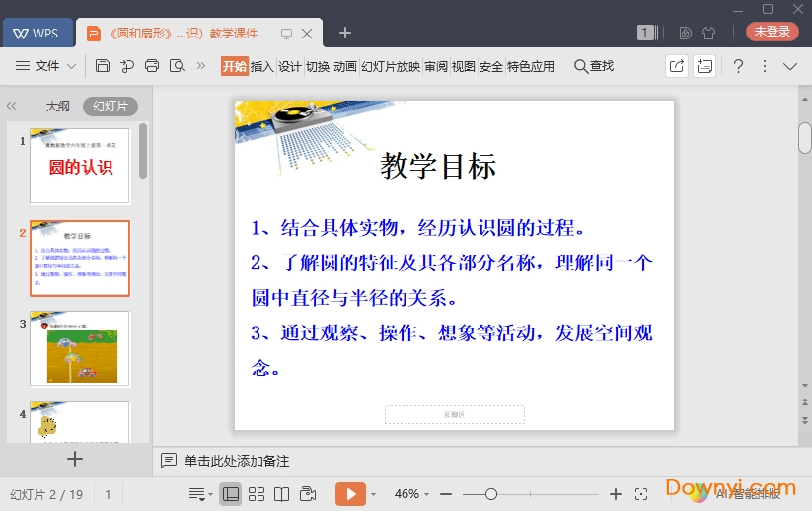This screenshot has height=511, width=812.
Task: Zoom out with minus button
Action: pyautogui.click(x=446, y=494)
